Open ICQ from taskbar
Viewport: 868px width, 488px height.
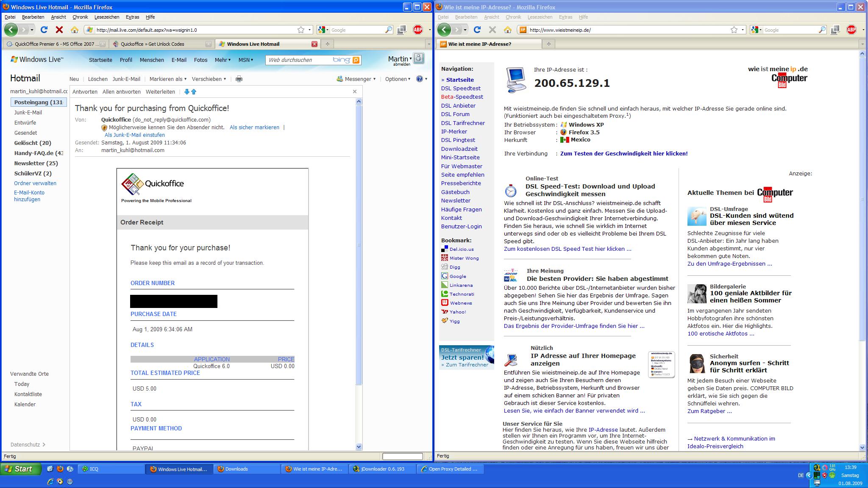[x=111, y=469]
